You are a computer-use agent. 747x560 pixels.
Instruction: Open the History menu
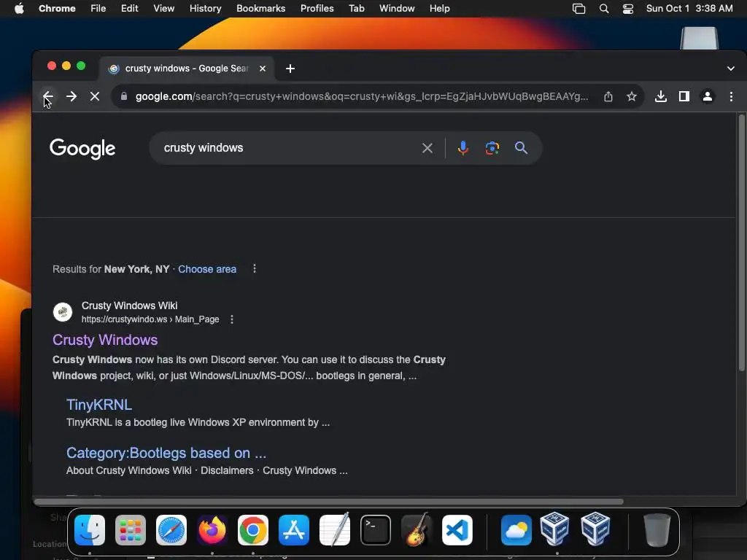[205, 9]
